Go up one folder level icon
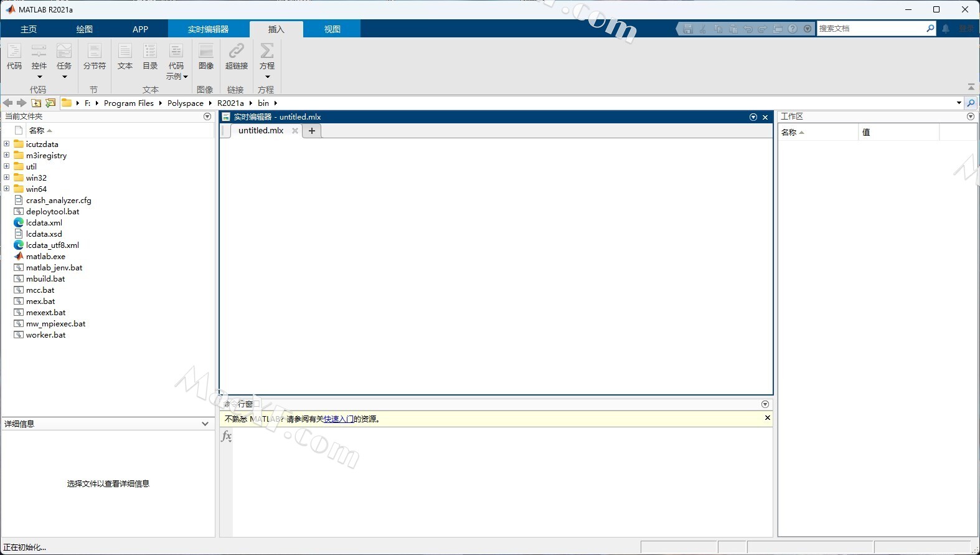 [x=36, y=103]
